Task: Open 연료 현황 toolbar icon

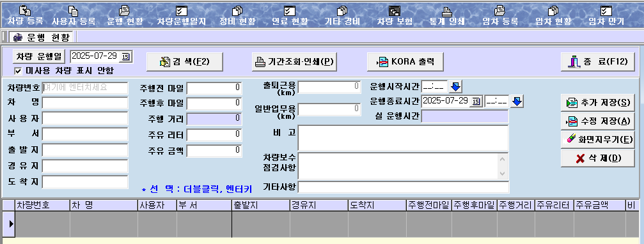Action: [290, 16]
